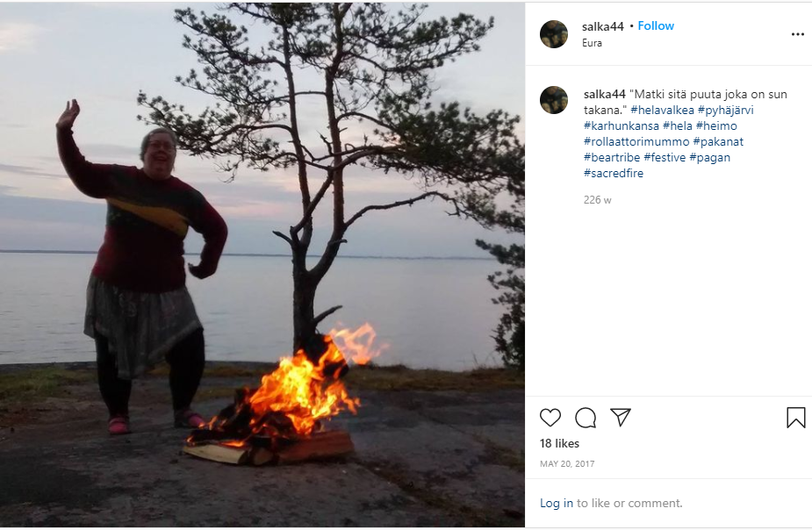
Task: Open the #helavalkea hashtag
Action: point(662,110)
